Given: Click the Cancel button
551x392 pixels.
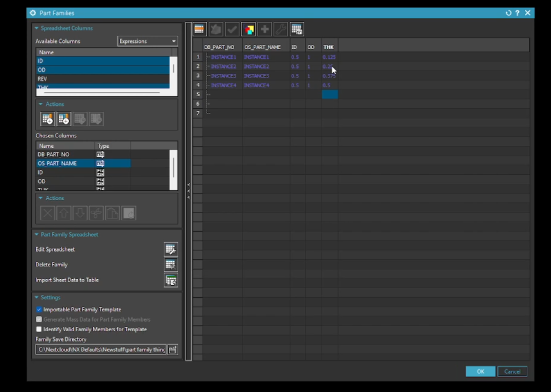Looking at the screenshot, I should pos(512,372).
